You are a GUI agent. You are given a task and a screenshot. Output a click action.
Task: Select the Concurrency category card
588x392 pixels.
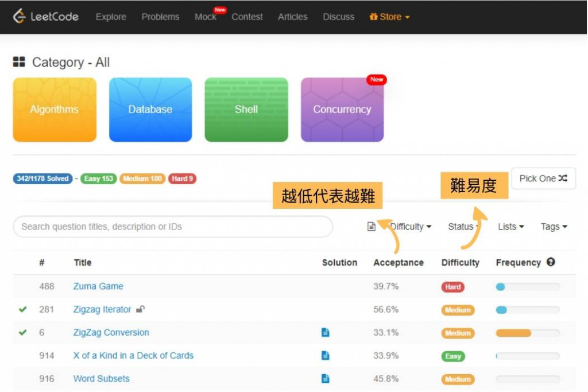tap(342, 110)
